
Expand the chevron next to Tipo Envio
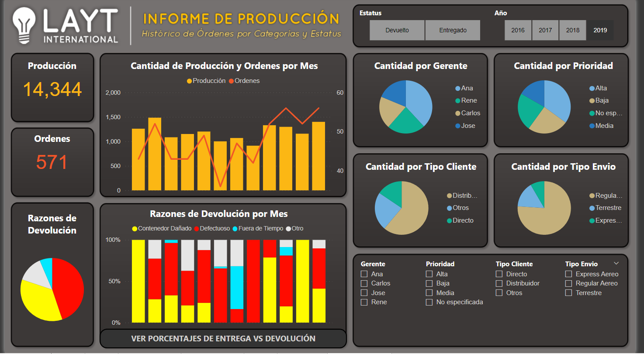[x=616, y=263]
